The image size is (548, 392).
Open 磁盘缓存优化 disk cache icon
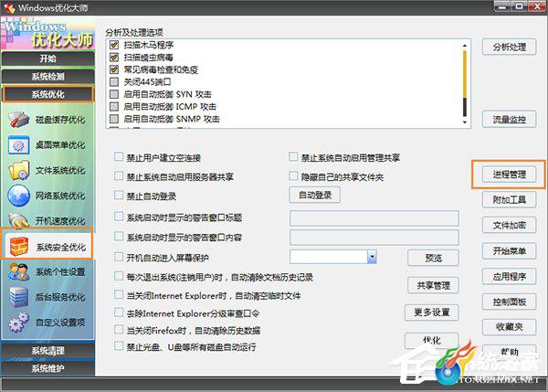18,120
